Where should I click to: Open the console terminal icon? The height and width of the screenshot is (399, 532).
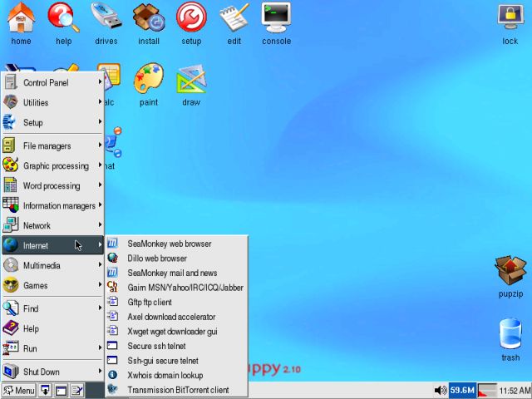tap(276, 17)
